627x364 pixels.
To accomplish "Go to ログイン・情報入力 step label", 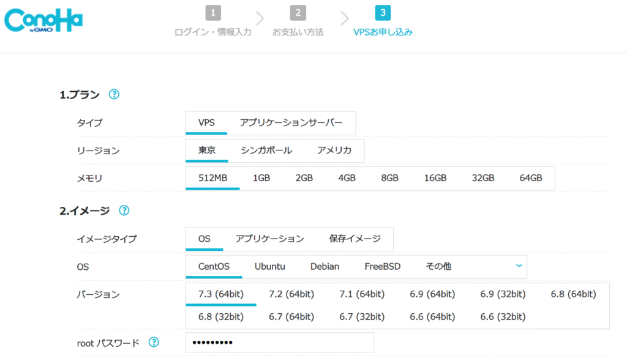I will tap(212, 32).
